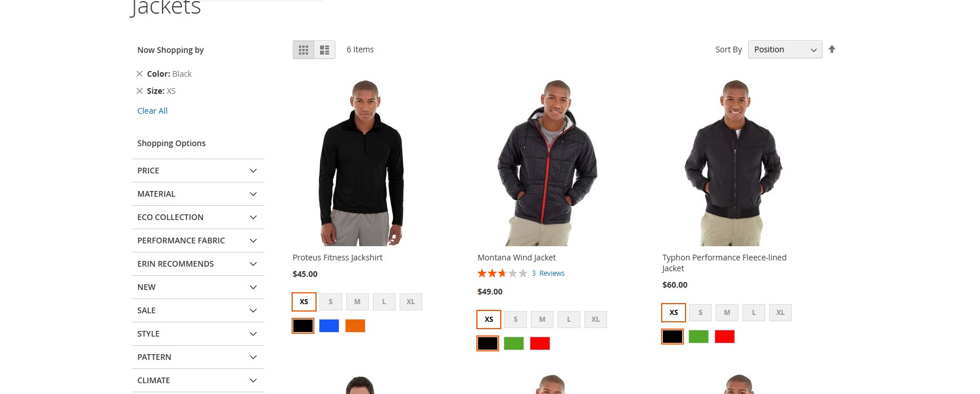Select size M for Montana Wind Jacket
Image resolution: width=980 pixels, height=394 pixels.
pyautogui.click(x=542, y=320)
